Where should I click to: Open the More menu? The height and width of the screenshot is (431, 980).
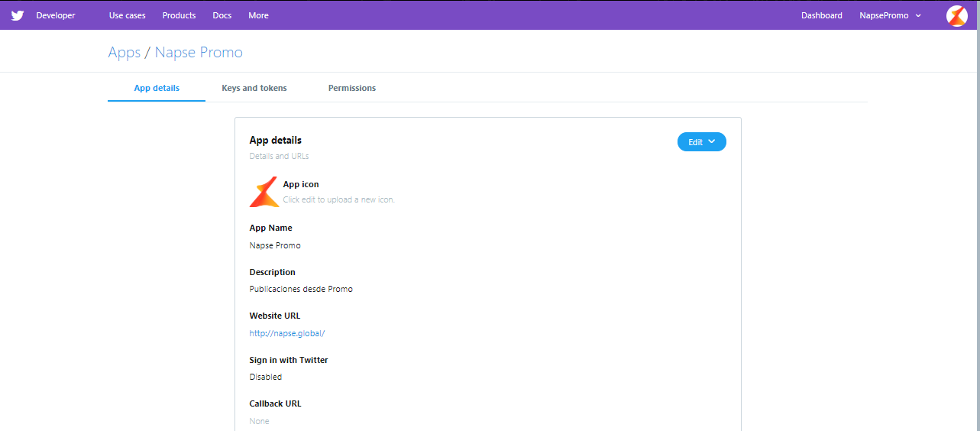[258, 15]
